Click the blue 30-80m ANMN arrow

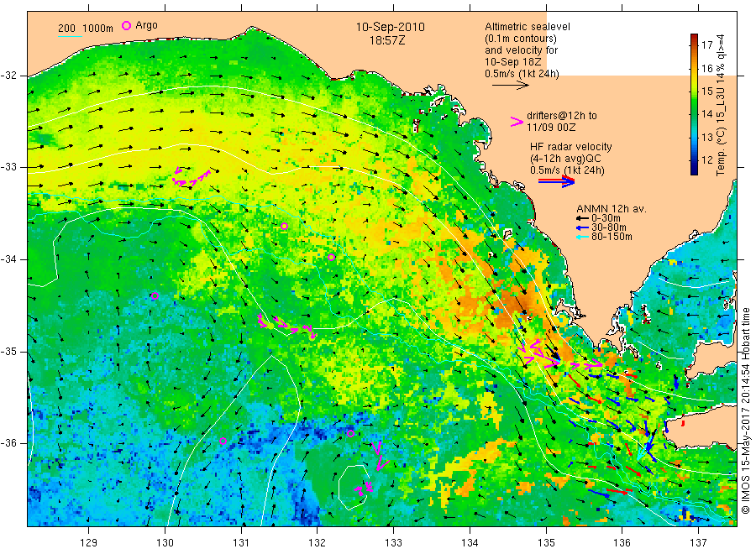pos(582,227)
